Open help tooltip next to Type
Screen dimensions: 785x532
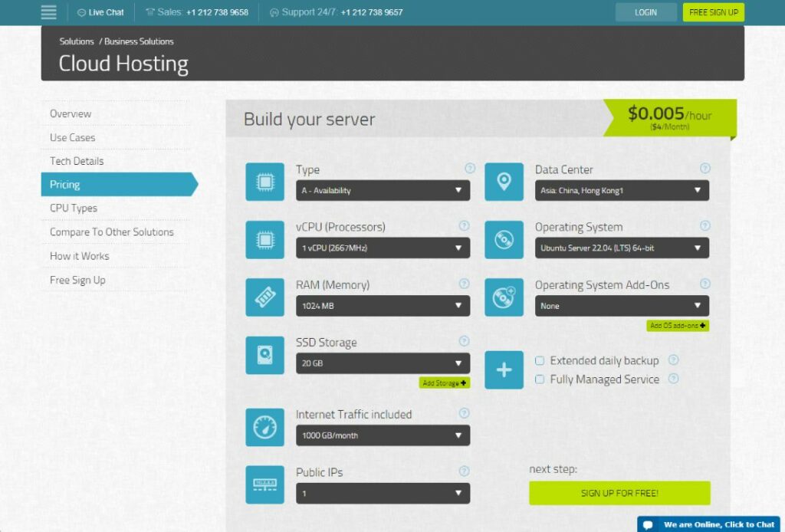(470, 168)
